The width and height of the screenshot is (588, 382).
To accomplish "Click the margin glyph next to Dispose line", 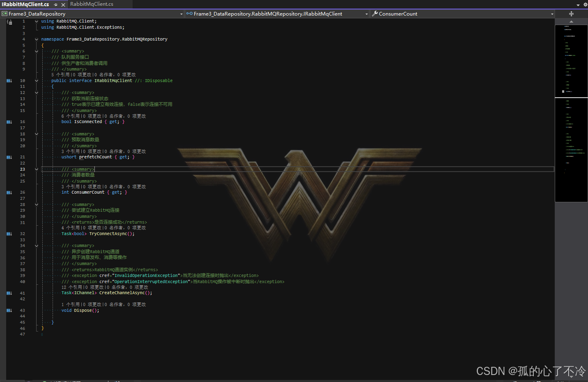I will pyautogui.click(x=9, y=311).
